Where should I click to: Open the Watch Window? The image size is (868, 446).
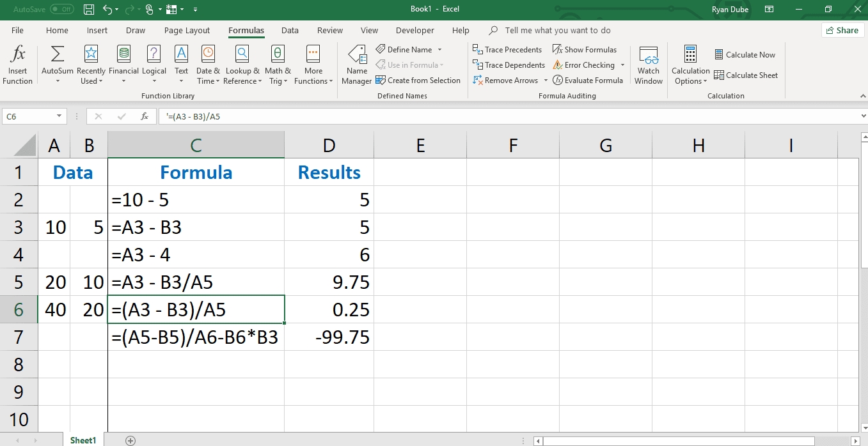click(649, 65)
